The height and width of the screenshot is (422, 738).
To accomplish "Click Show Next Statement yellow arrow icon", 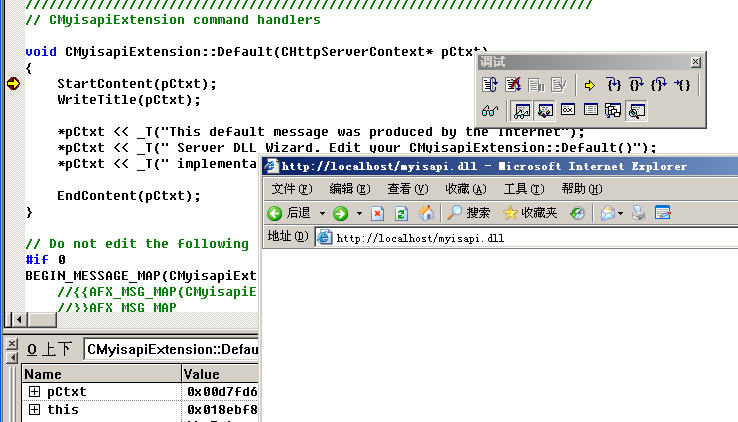I will (x=589, y=85).
